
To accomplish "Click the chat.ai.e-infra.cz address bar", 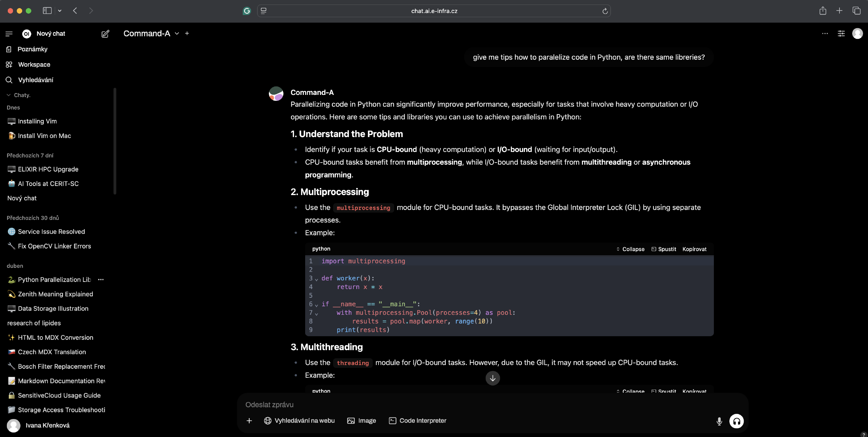I will pos(434,11).
